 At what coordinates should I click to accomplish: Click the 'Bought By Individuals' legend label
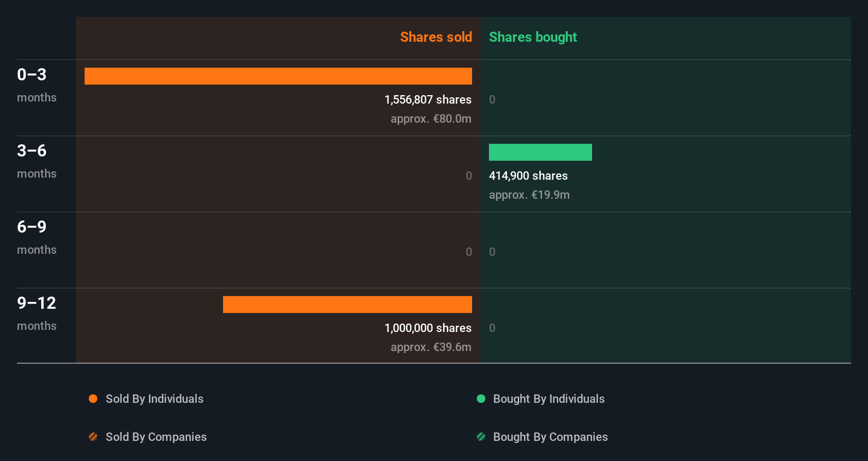tap(549, 399)
